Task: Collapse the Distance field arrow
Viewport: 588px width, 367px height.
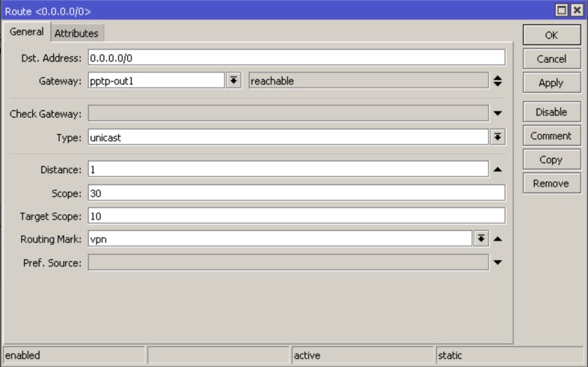Action: pos(498,169)
